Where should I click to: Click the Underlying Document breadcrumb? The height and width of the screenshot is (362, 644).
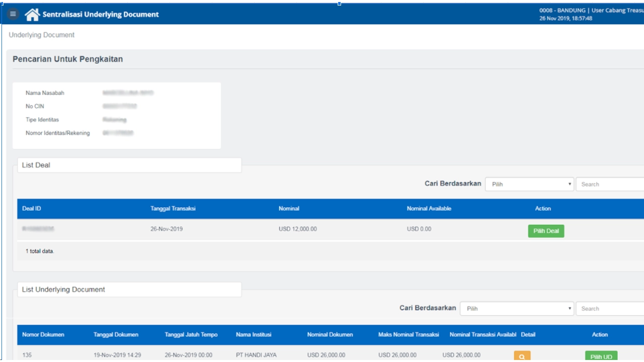[x=42, y=35]
